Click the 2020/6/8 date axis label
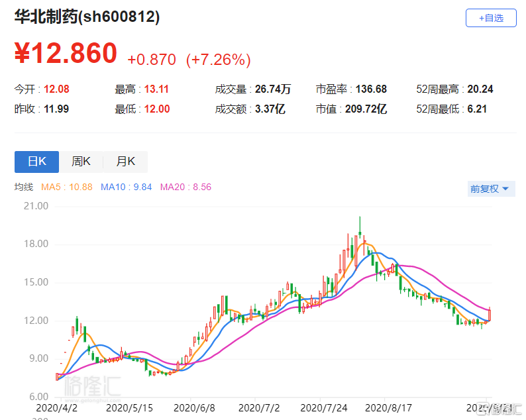Viewport: 526px width, 420px height. [194, 408]
